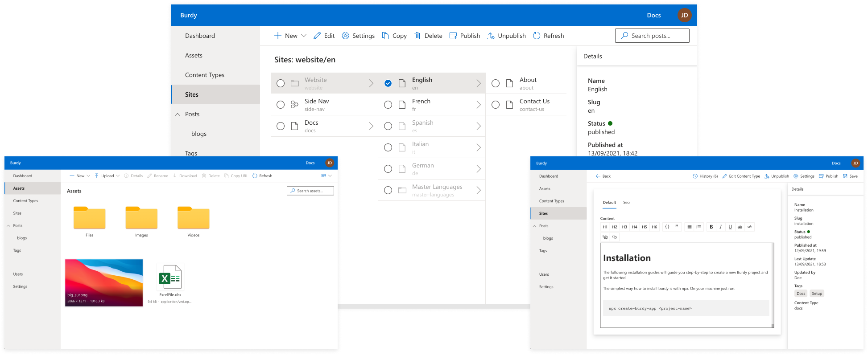The width and height of the screenshot is (868, 355).
Task: Insert a bulleted list in the editor
Action: tap(689, 227)
